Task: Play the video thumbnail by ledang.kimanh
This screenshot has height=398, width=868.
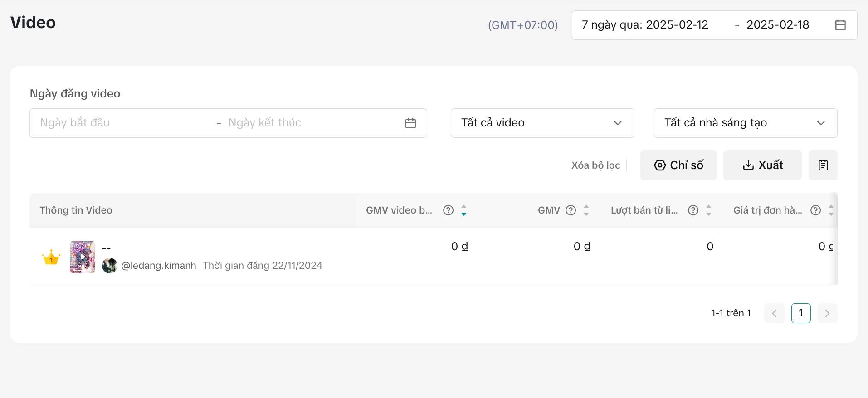Action: point(82,257)
